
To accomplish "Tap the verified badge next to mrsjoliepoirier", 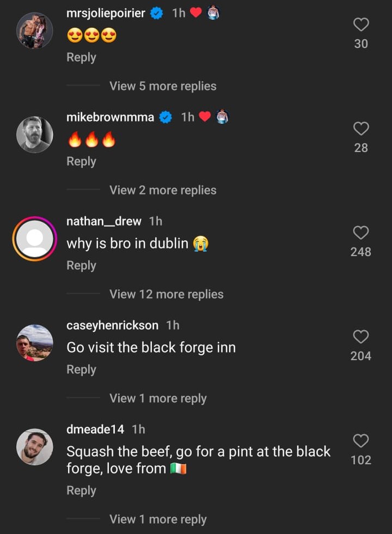I will [x=157, y=13].
